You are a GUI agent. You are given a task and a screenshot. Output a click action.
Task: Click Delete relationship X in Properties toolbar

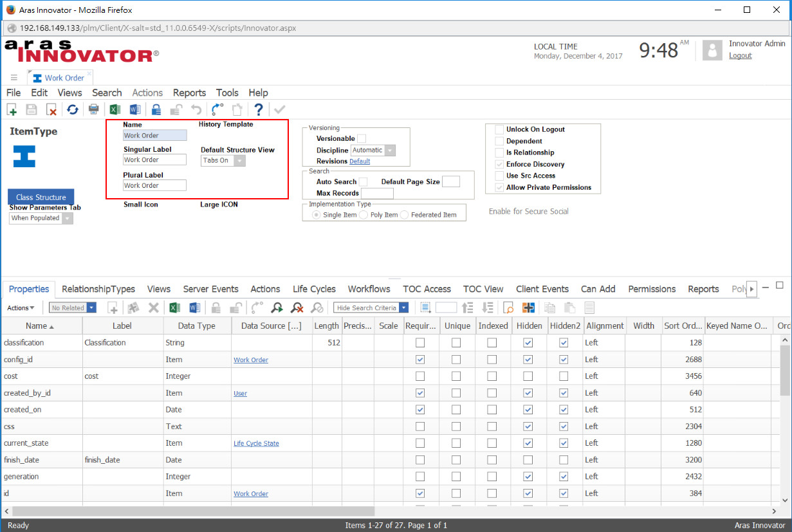click(x=154, y=307)
